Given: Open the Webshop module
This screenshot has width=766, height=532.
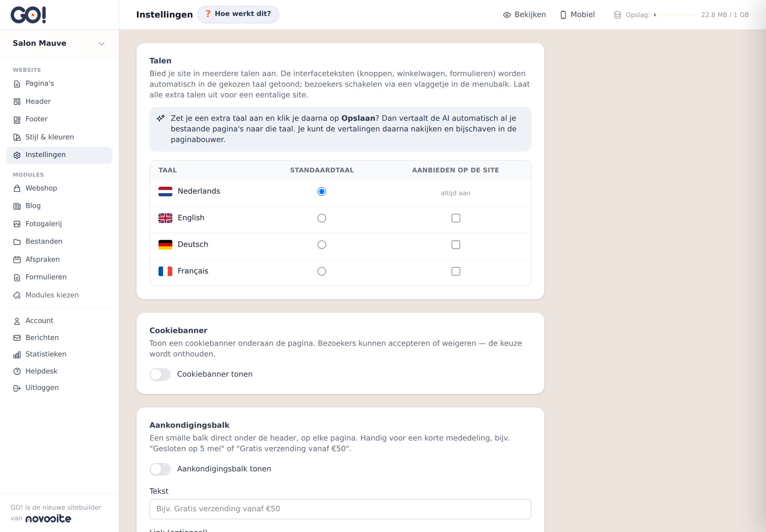Looking at the screenshot, I should pos(59,188).
